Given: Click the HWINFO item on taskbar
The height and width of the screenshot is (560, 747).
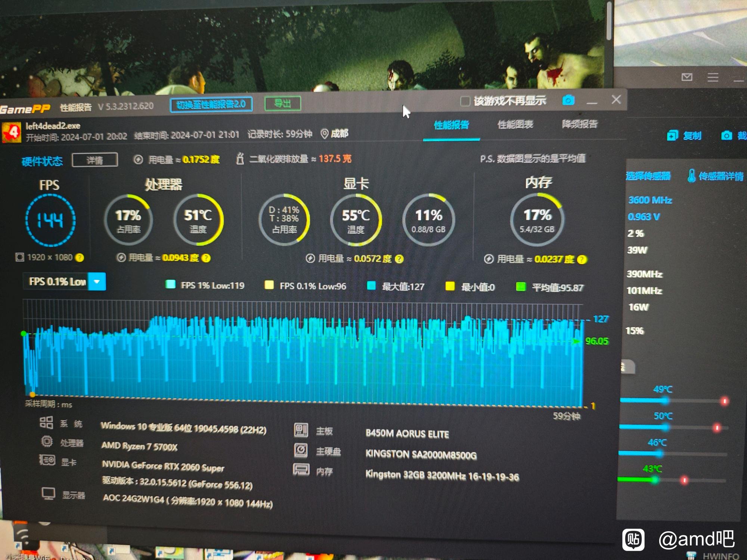Looking at the screenshot, I should tap(713, 556).
